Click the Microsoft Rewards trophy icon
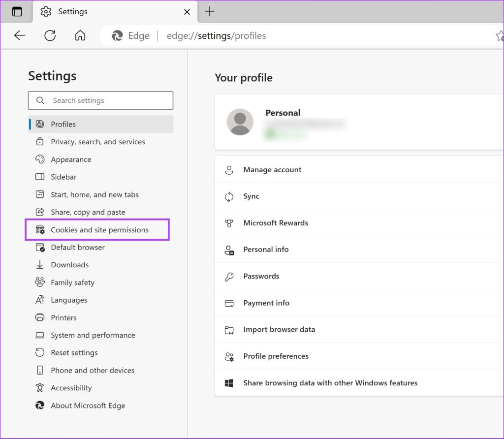The height and width of the screenshot is (439, 504). point(229,223)
